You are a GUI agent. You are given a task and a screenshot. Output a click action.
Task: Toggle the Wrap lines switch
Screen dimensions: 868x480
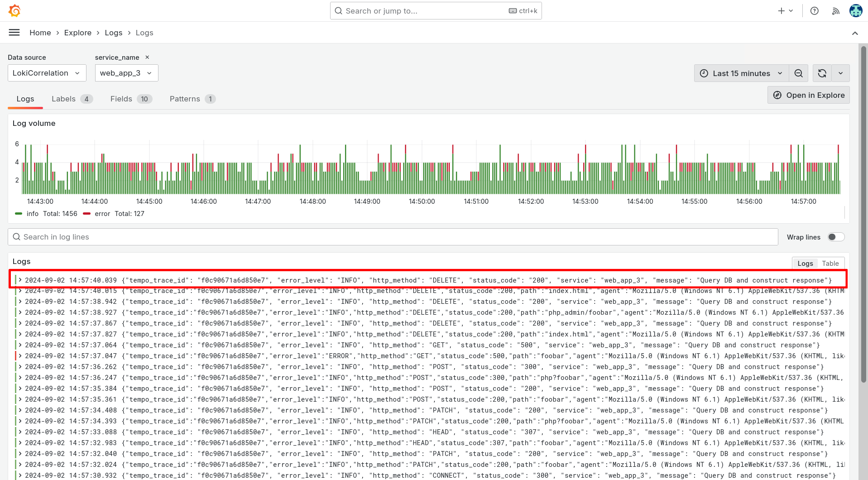point(836,237)
